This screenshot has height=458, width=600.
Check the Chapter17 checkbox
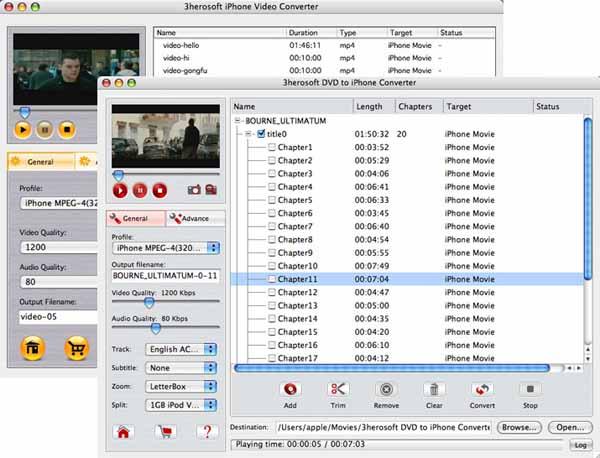pos(272,358)
